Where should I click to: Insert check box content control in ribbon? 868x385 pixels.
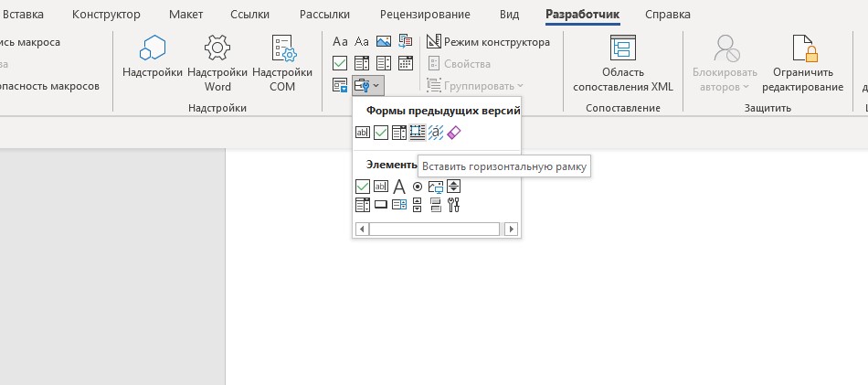click(340, 63)
